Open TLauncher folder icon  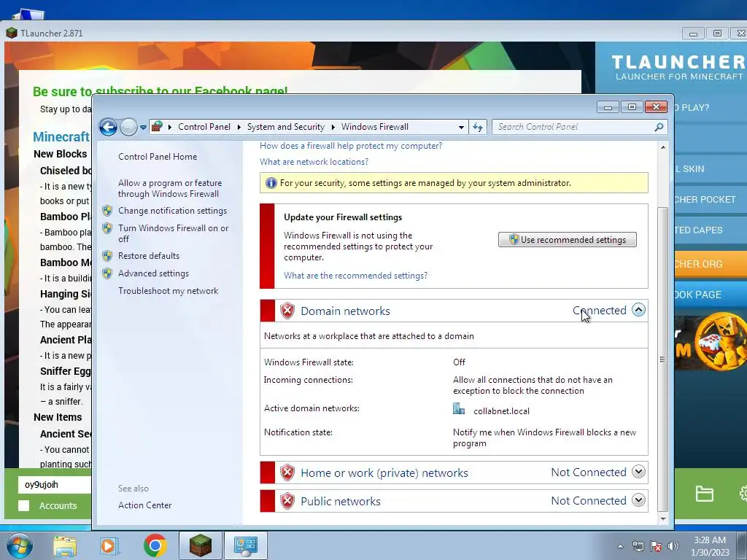click(704, 494)
